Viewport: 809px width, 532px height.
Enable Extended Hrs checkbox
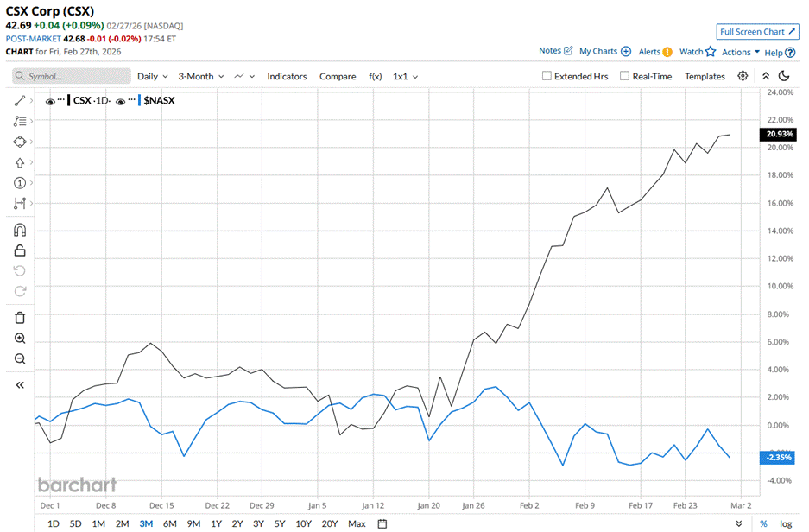click(547, 76)
